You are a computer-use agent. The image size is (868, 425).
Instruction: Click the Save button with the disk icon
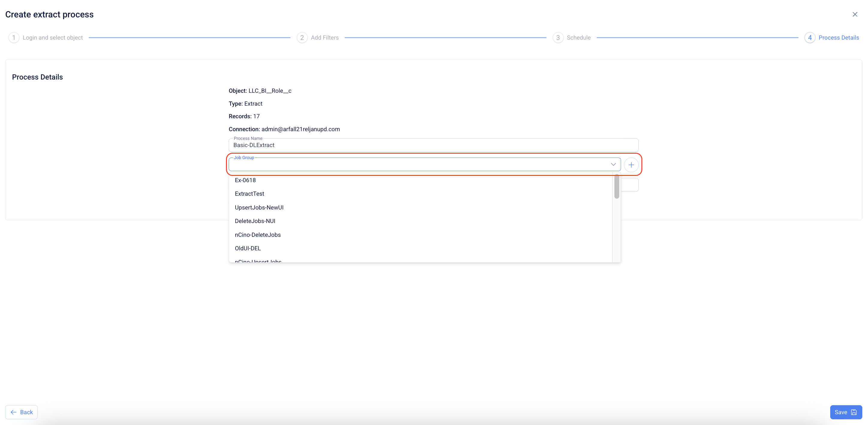pyautogui.click(x=846, y=412)
